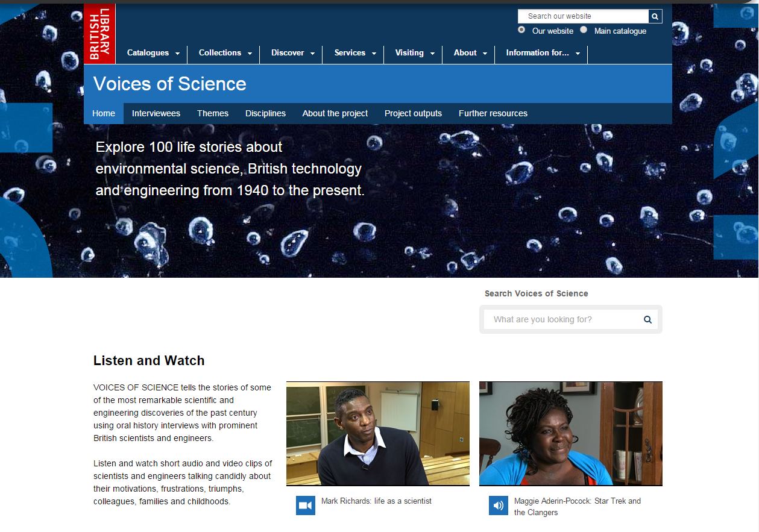Image resolution: width=759 pixels, height=532 pixels.
Task: Open the Interviewees tab
Action: click(156, 113)
